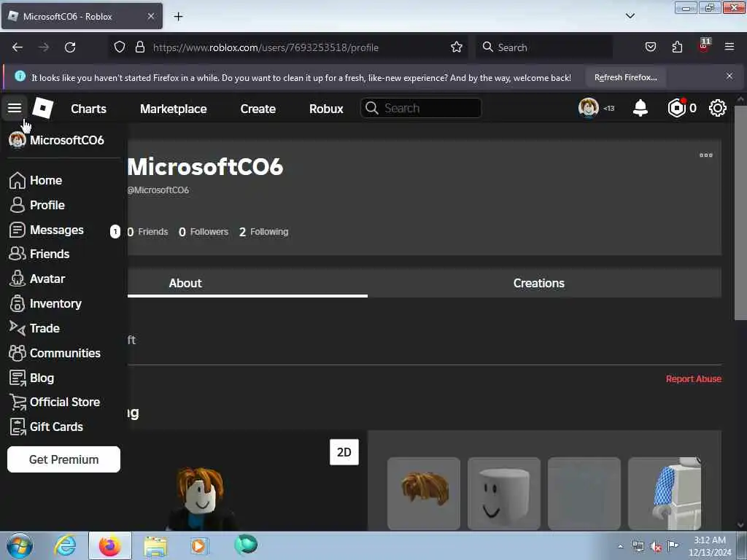Bookmark this page with the star icon
This screenshot has height=560, width=747.
(457, 47)
